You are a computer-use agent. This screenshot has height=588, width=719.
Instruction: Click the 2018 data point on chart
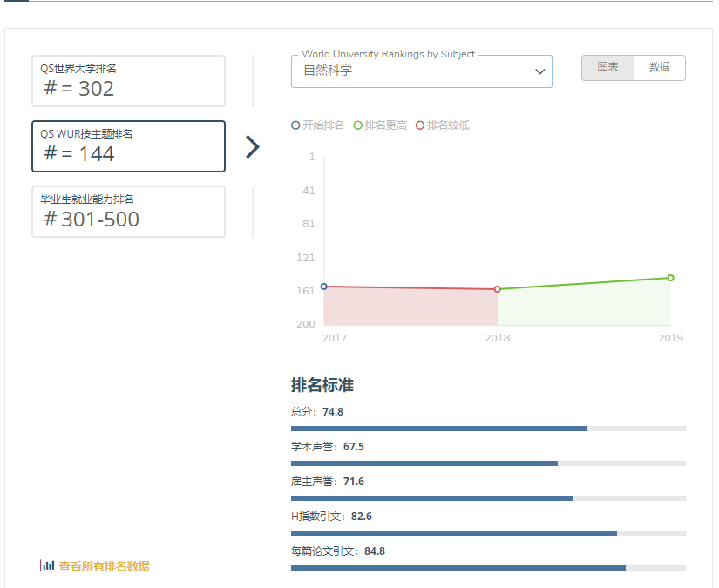[x=498, y=289]
